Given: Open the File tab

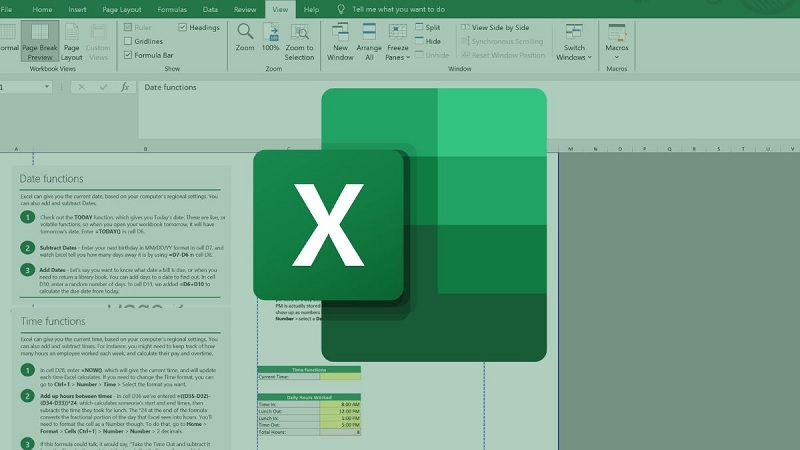Looking at the screenshot, I should pyautogui.click(x=6, y=9).
